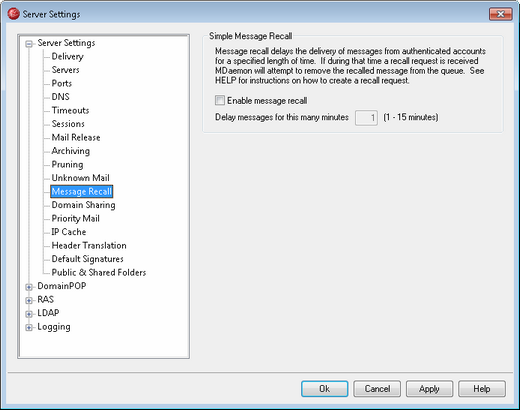The height and width of the screenshot is (410, 520).
Task: Select the DNS tree item
Action: 60,97
